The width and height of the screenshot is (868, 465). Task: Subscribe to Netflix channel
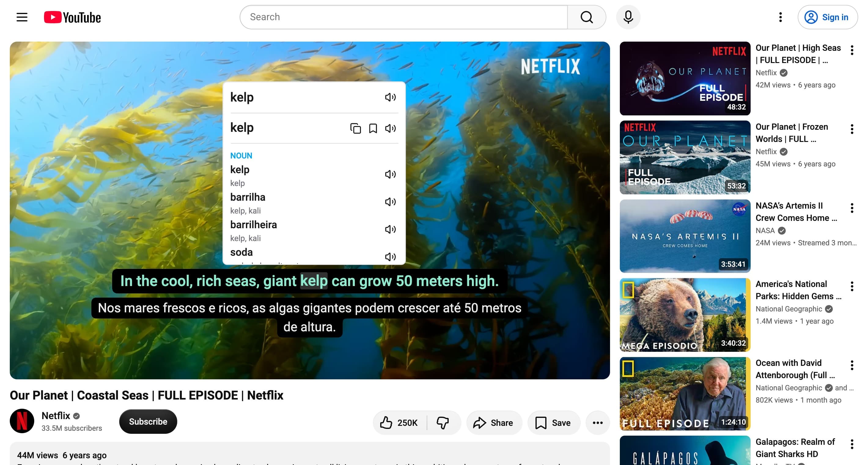pos(148,422)
